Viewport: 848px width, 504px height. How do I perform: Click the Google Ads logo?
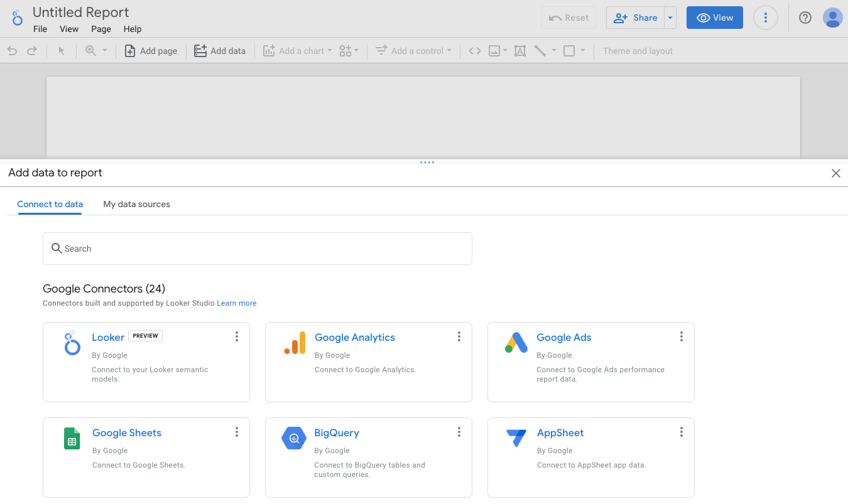click(516, 343)
